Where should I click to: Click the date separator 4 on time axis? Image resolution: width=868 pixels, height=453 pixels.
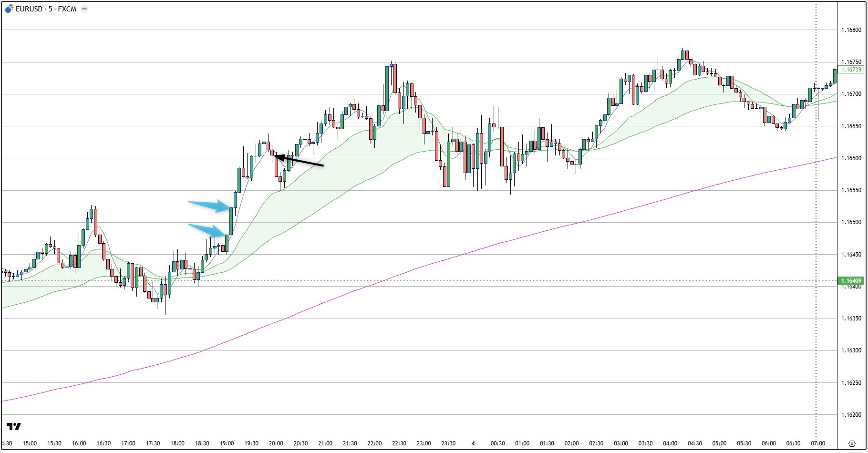coord(474,443)
